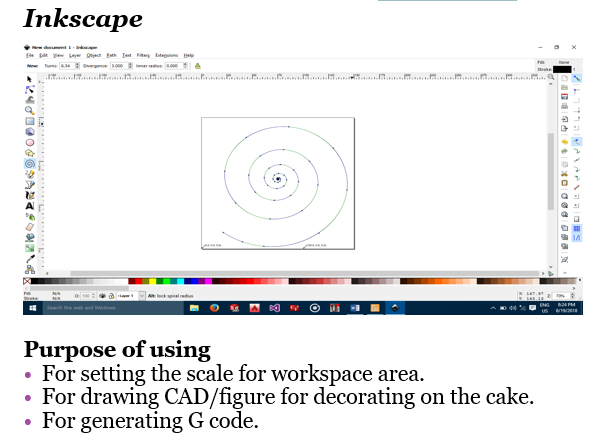Select the Color dropper tool

[30, 259]
